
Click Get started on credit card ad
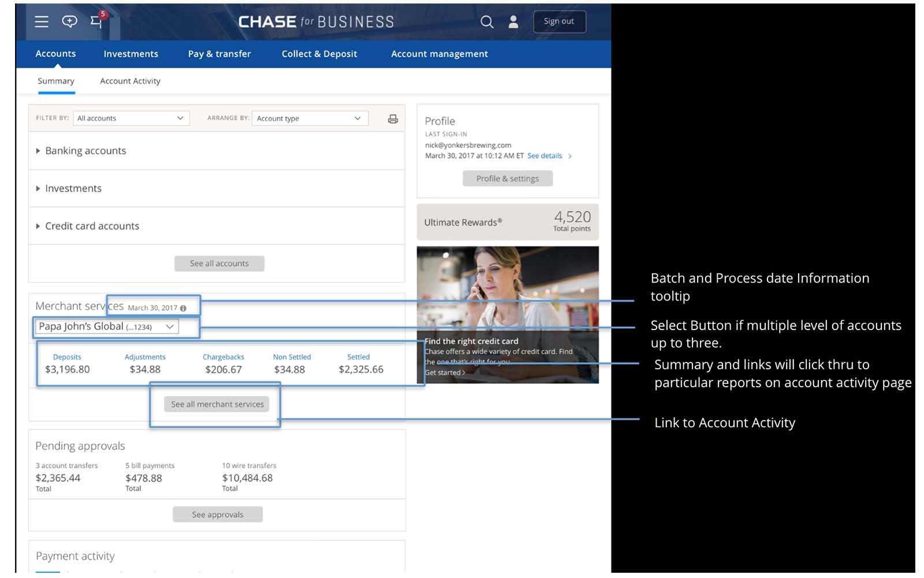[445, 373]
